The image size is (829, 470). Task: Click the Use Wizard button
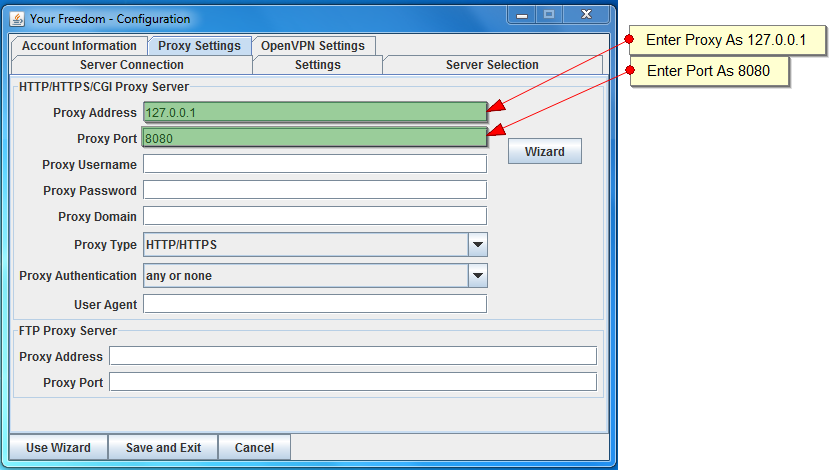click(59, 447)
